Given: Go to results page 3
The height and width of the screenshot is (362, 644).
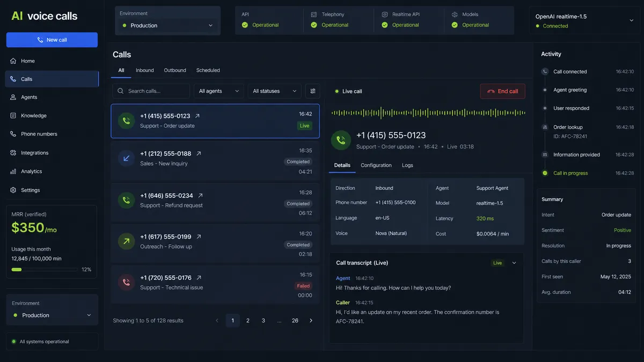Looking at the screenshot, I should (x=264, y=321).
